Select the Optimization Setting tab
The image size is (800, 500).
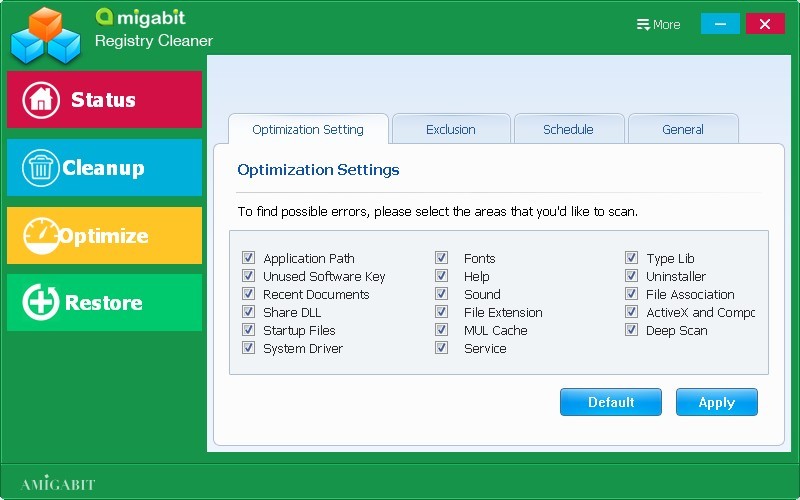[x=307, y=129]
